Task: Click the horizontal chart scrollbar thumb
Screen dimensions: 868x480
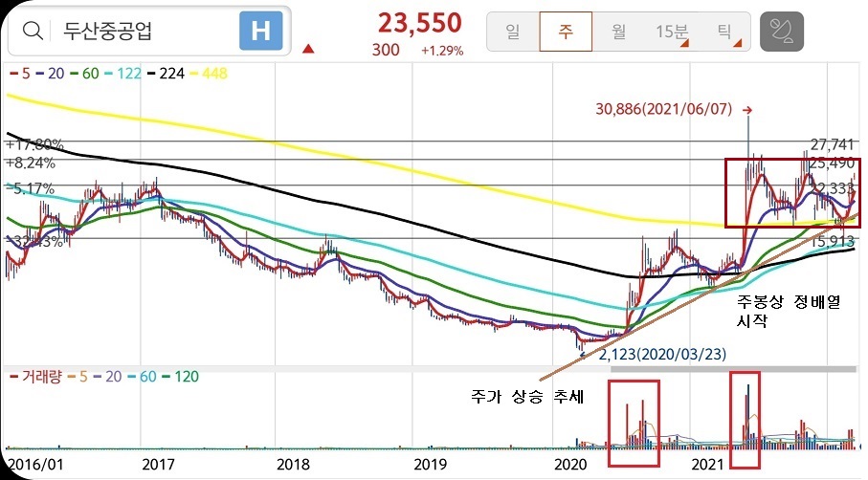Action: coord(733,369)
